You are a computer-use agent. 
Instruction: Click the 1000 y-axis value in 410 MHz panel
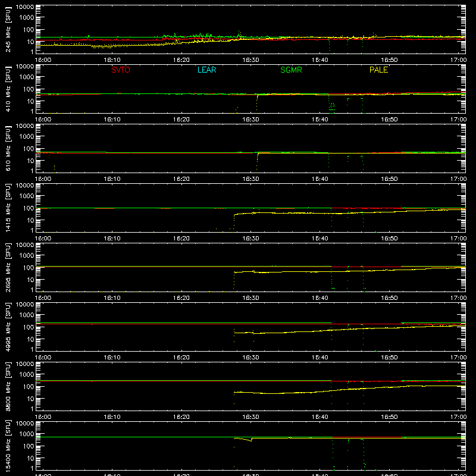click(27, 77)
